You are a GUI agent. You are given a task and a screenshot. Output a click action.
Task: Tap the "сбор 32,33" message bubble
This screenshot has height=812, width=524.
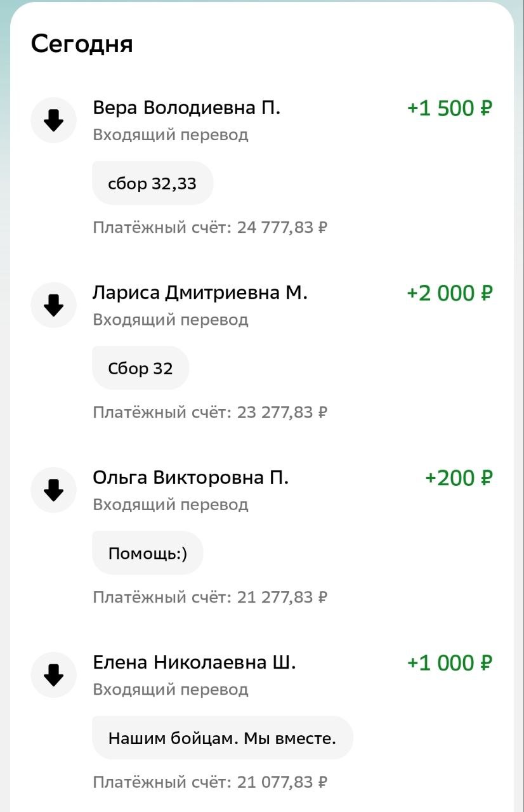click(152, 184)
